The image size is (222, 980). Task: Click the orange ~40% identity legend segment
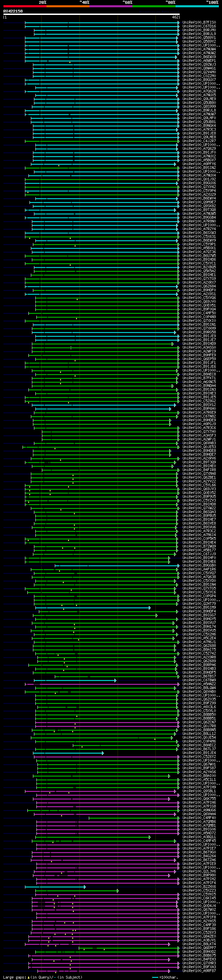coord(68,6)
